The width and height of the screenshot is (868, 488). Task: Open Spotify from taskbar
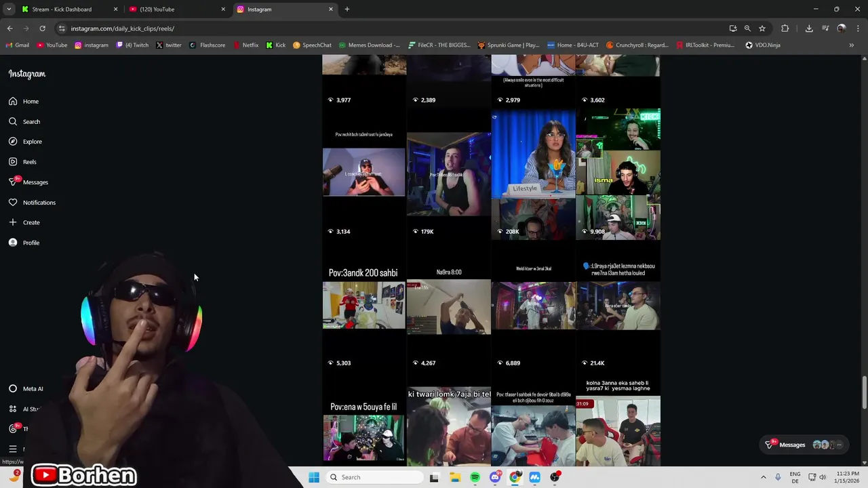[475, 477]
